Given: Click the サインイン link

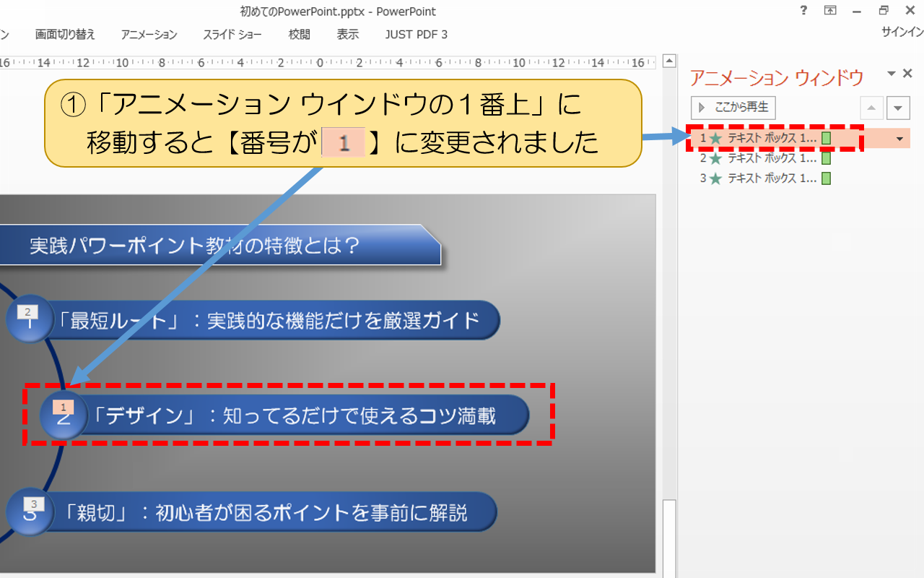Looking at the screenshot, I should (902, 32).
